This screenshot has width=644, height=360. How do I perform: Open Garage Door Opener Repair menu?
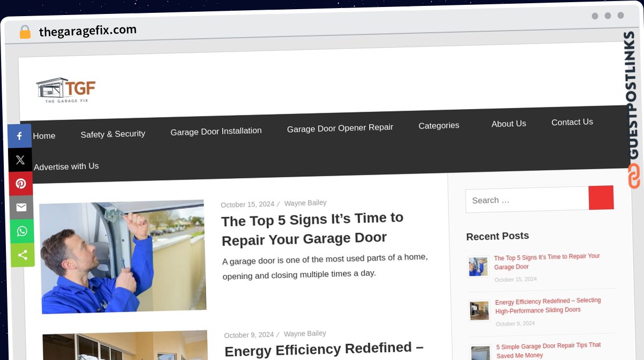(x=340, y=128)
